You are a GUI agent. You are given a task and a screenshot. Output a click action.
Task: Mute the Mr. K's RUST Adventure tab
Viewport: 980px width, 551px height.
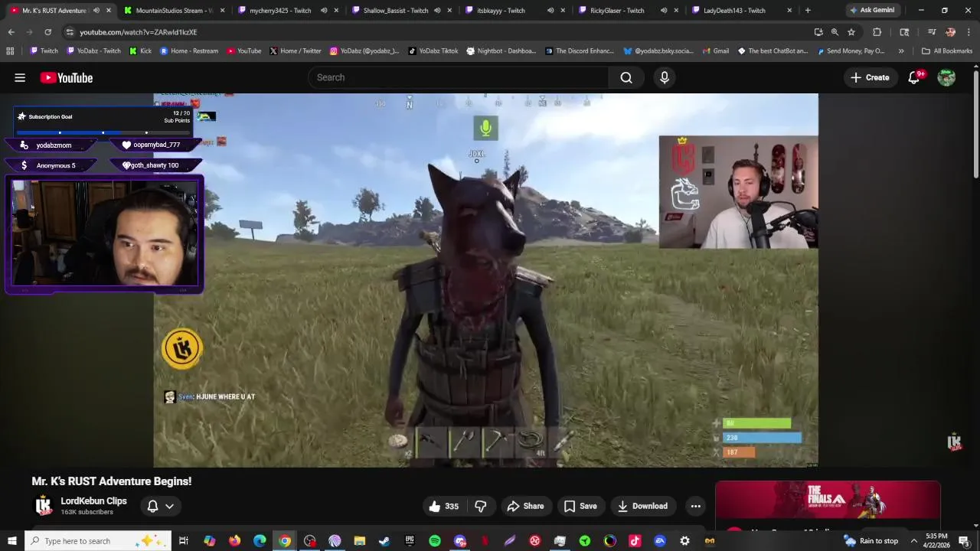tap(96, 11)
